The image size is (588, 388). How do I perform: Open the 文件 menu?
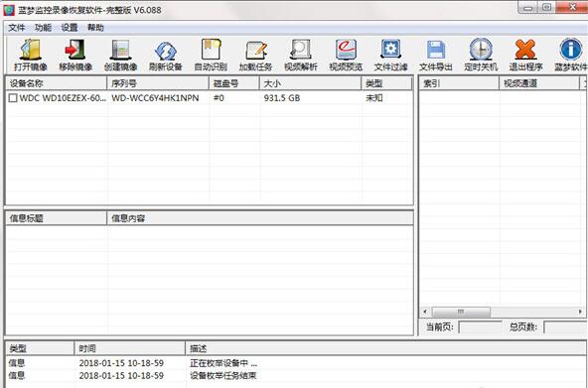(x=17, y=28)
